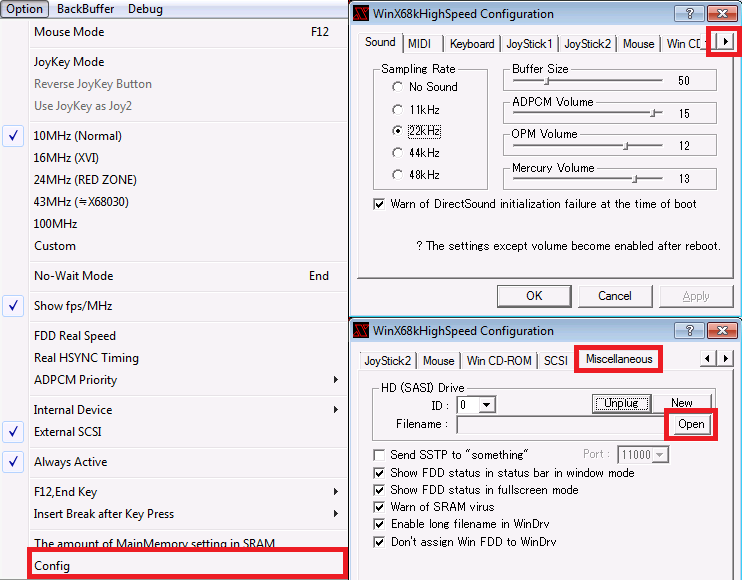The width and height of the screenshot is (742, 580).
Task: Open the Sound tab
Action: [380, 42]
